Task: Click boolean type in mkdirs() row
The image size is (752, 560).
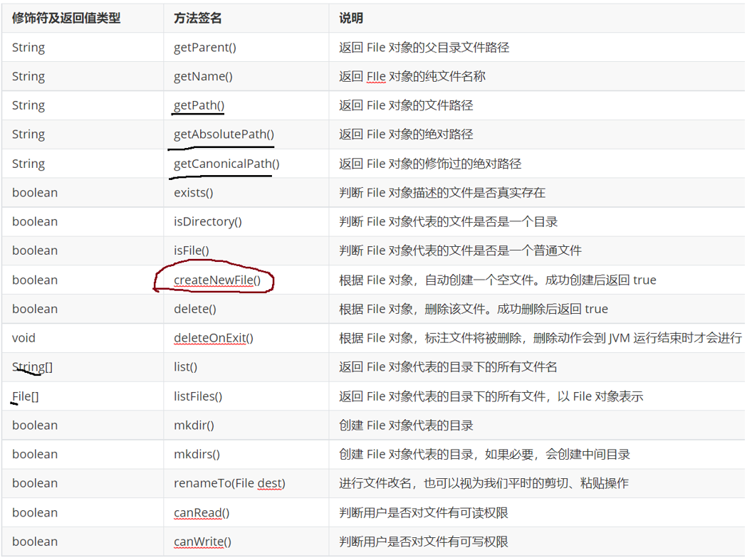Action: [x=34, y=454]
